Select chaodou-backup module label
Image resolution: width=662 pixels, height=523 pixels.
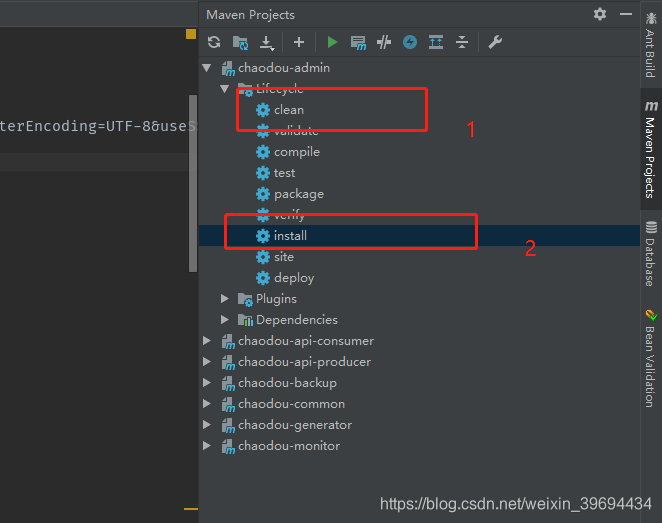click(x=288, y=383)
